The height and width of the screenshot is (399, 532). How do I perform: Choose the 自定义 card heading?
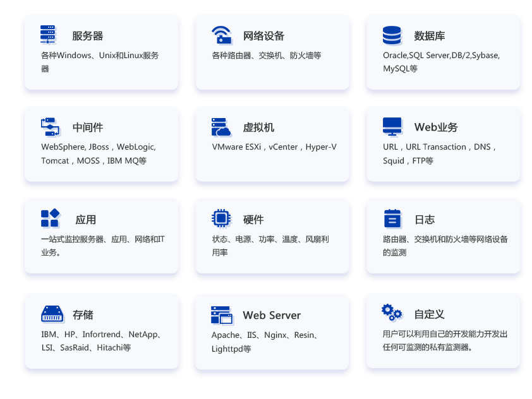tap(429, 314)
